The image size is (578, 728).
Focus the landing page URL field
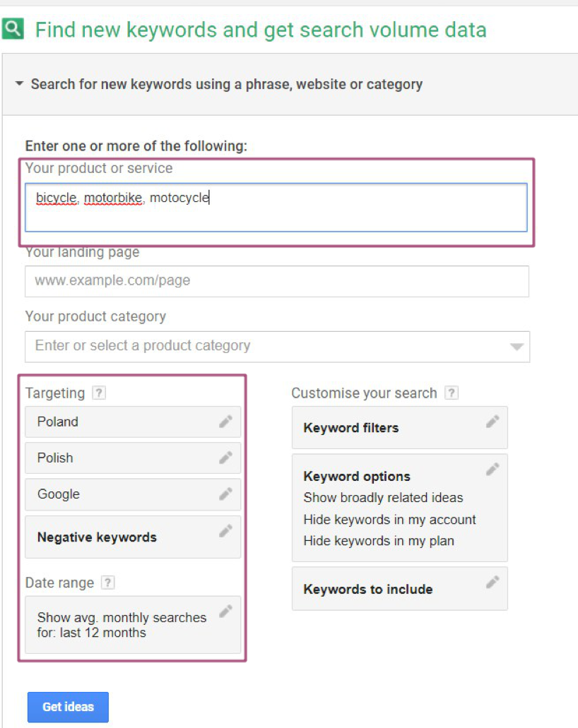point(276,281)
